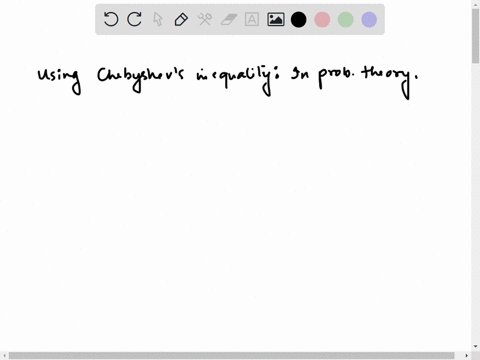Click the scroll up arrow
This screenshot has width=480, height=360.
click(476, 4)
